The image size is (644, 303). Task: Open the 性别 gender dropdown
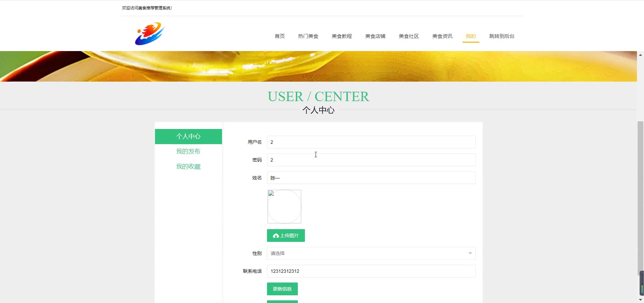click(371, 253)
